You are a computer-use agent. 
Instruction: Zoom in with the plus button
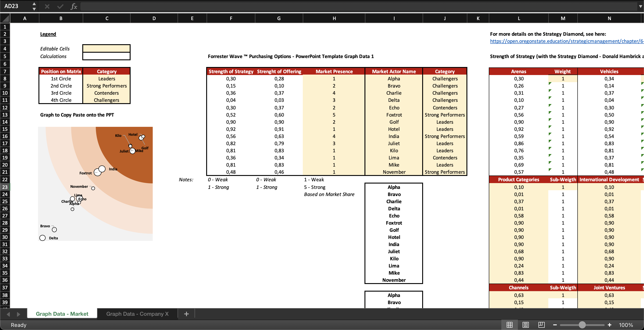(x=610, y=325)
